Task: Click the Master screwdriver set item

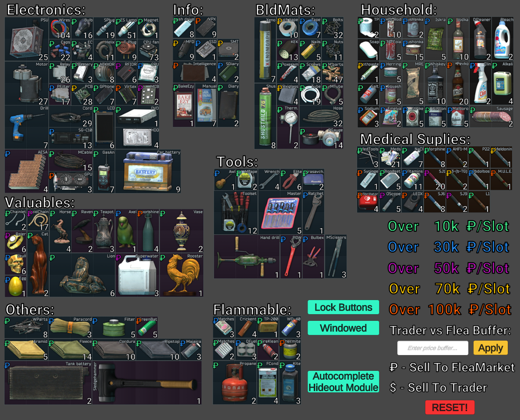Action: (x=280, y=213)
